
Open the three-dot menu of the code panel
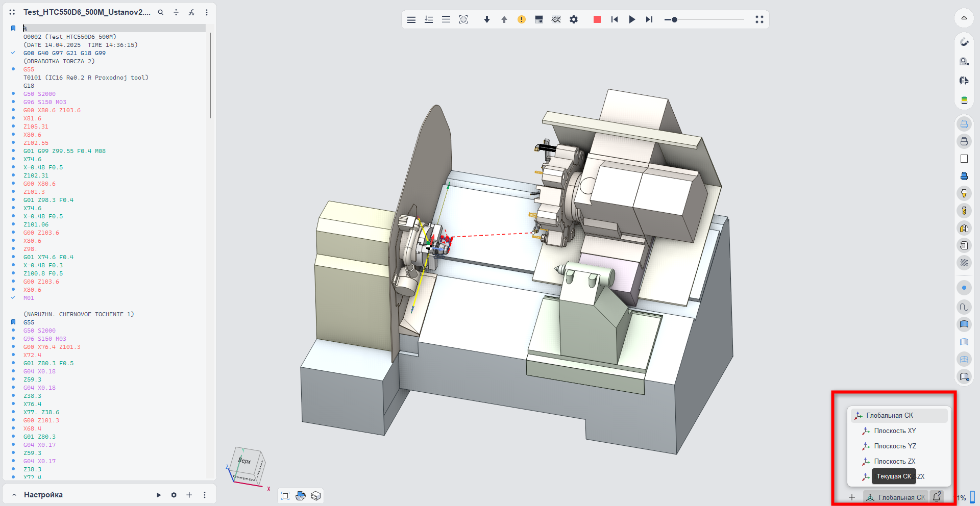coord(207,12)
